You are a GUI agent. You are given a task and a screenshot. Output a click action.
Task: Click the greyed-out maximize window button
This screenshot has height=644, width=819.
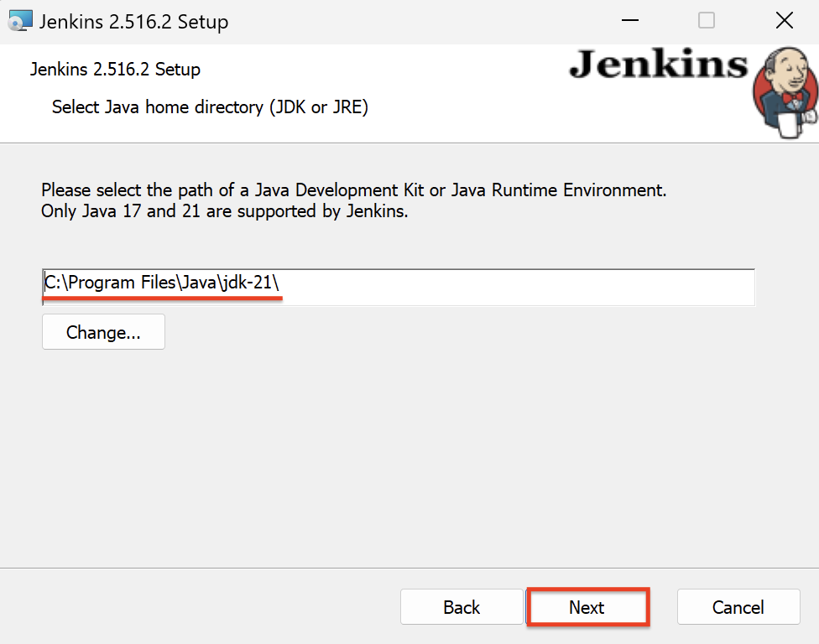coord(707,21)
